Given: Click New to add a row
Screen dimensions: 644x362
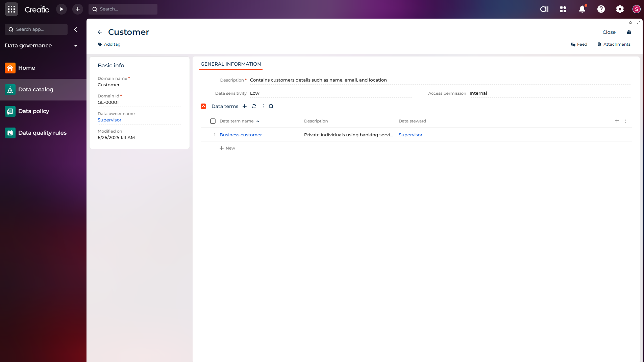Looking at the screenshot, I should [x=227, y=148].
